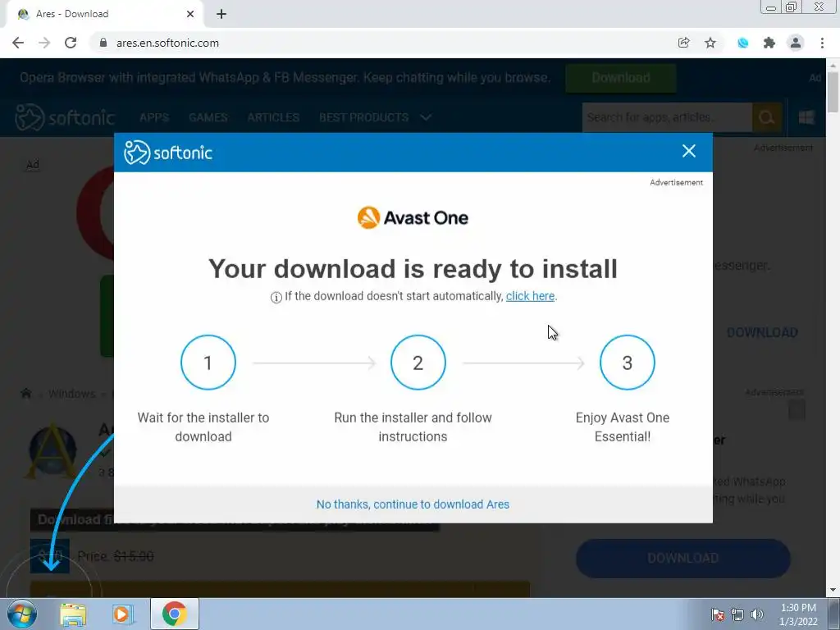
Task: View site info via the padlock icon
Action: click(103, 43)
